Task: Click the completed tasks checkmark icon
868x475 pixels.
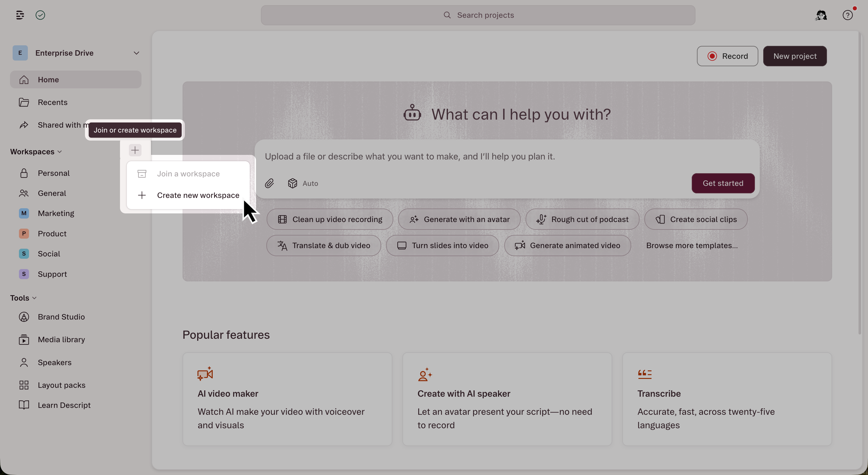Action: 40,15
